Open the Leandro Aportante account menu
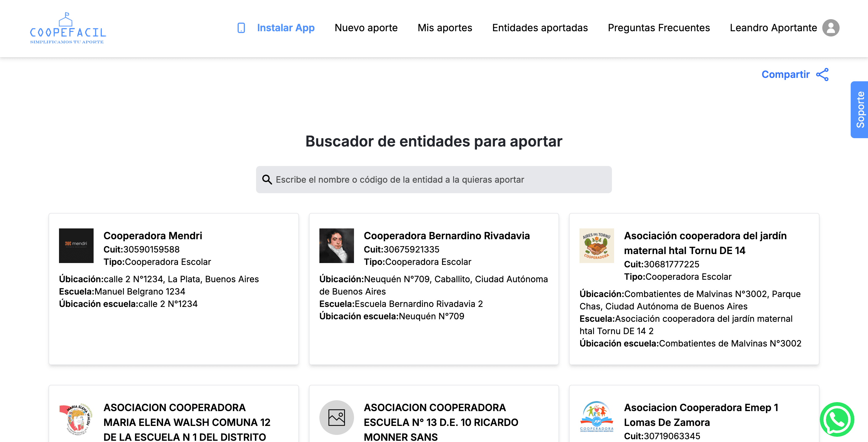Screen dimensions: 868x442 [x=773, y=28]
